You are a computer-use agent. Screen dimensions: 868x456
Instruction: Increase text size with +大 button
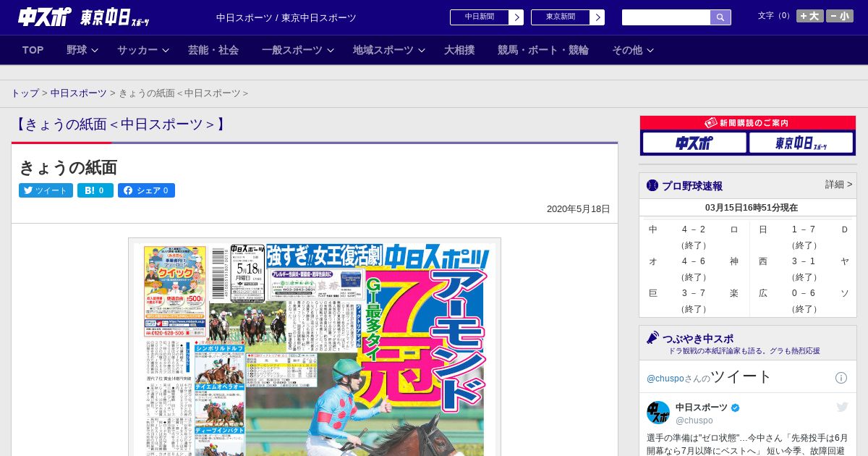point(809,16)
